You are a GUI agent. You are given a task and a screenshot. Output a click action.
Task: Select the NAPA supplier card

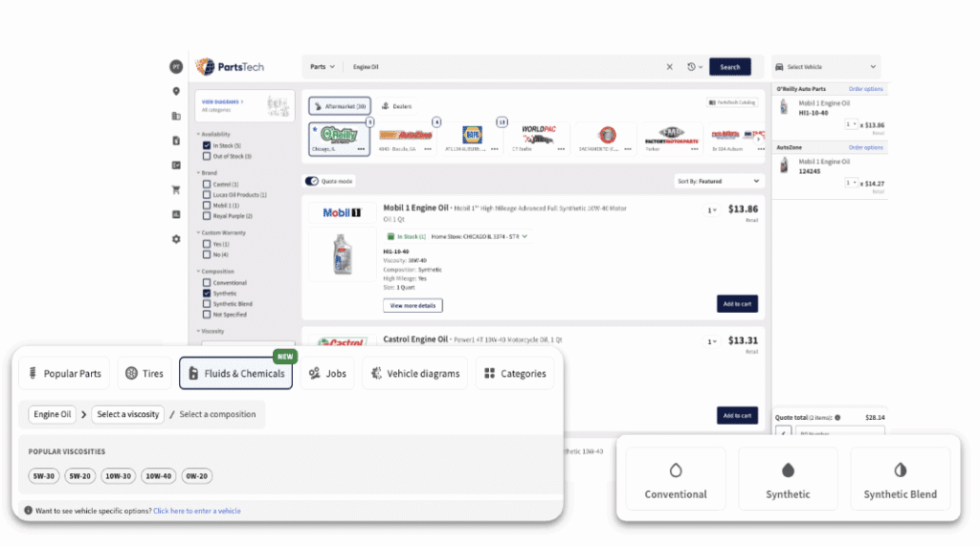(472, 139)
